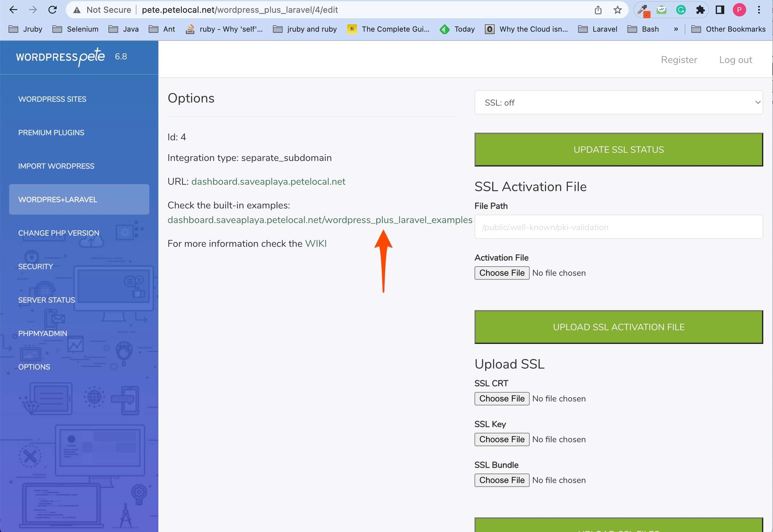773x532 pixels.
Task: Toggle the browser side panel icon
Action: click(x=720, y=10)
